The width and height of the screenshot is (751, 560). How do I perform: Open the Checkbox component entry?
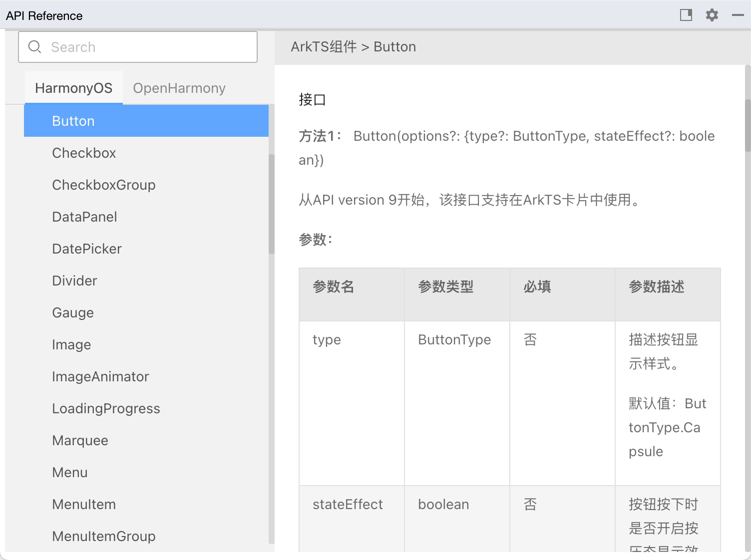[84, 153]
